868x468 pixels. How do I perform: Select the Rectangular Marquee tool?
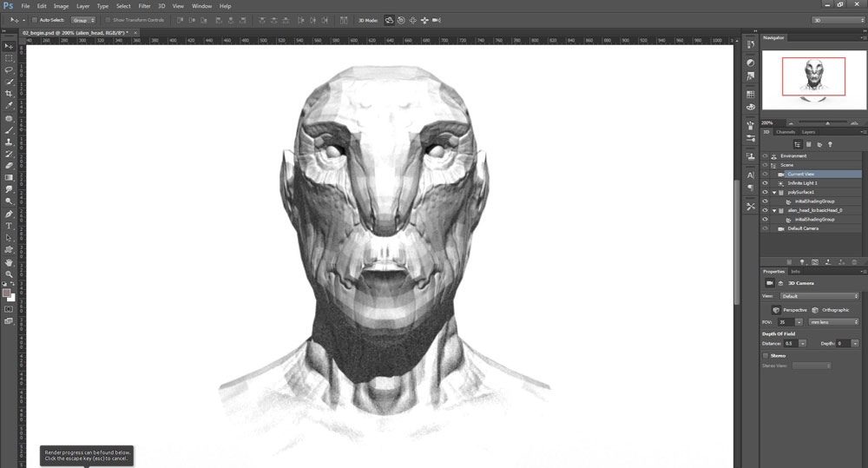(9, 58)
